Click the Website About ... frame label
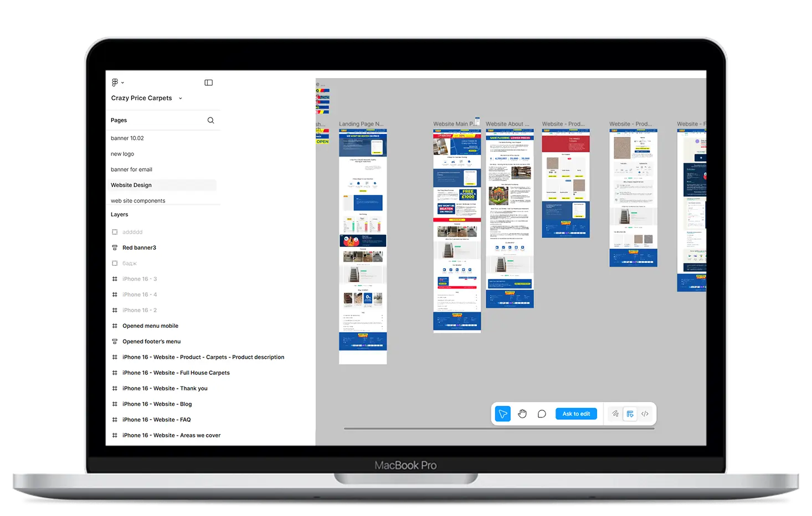 [507, 124]
